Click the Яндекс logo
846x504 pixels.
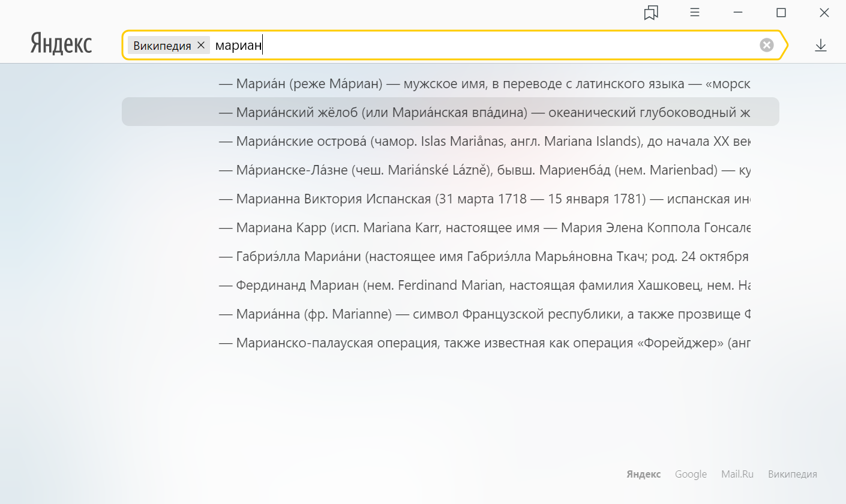pyautogui.click(x=61, y=44)
